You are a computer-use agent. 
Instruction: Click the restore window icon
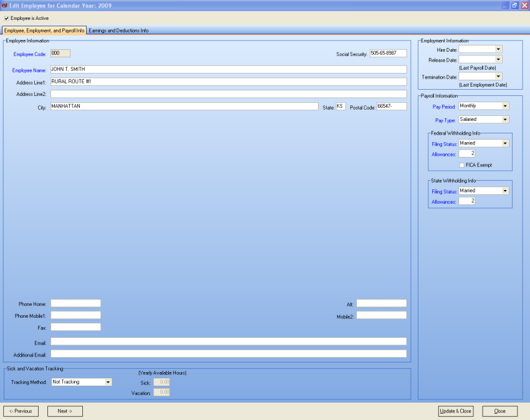[x=514, y=6]
